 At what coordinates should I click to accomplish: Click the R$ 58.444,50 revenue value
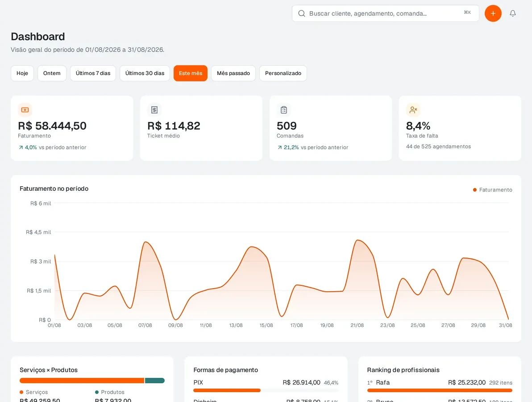[52, 126]
